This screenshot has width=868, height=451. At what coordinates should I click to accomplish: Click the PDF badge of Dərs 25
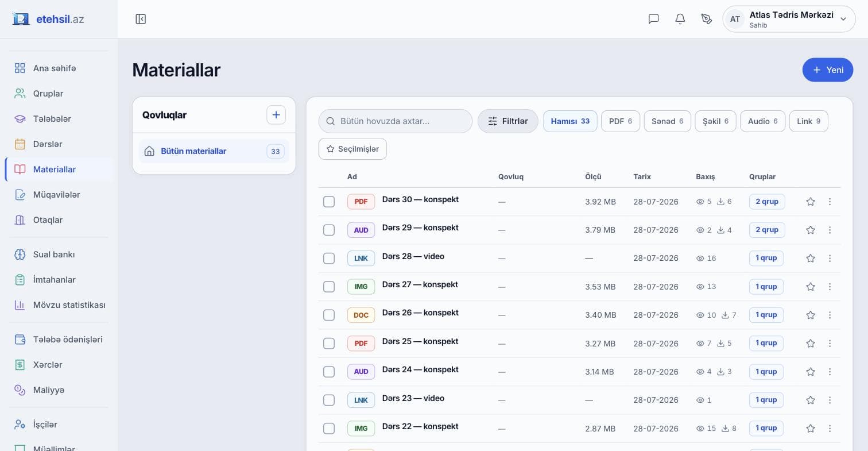pos(361,344)
